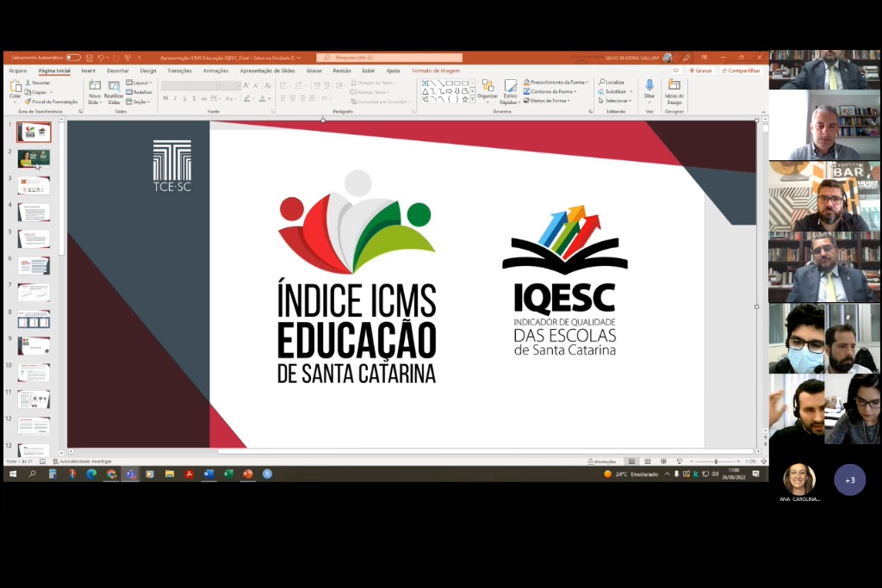Open the comments speech-bubble icon
Viewport: 882px width, 588px height.
coord(676,71)
